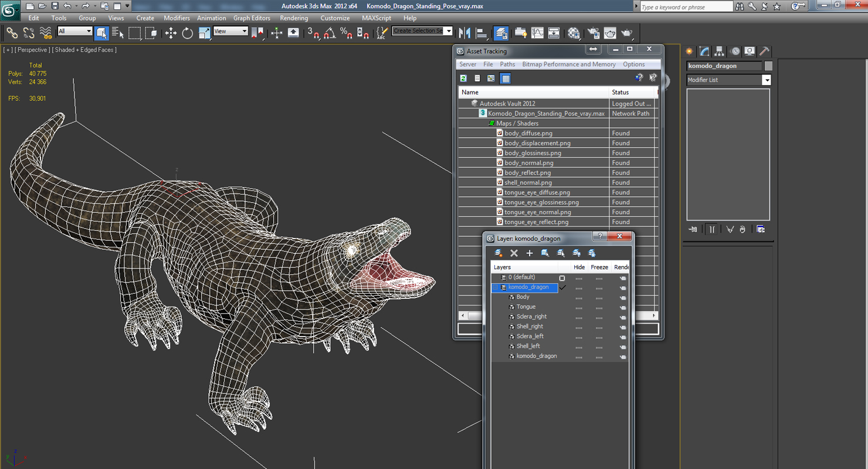Open the Modifier List dropdown
The image size is (868, 469).
728,80
